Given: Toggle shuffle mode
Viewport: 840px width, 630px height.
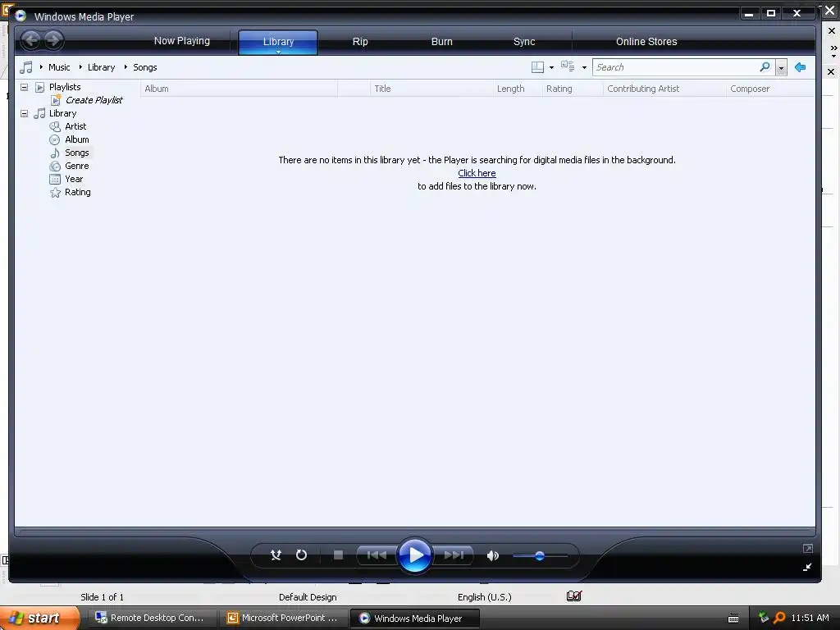Looking at the screenshot, I should [x=276, y=555].
